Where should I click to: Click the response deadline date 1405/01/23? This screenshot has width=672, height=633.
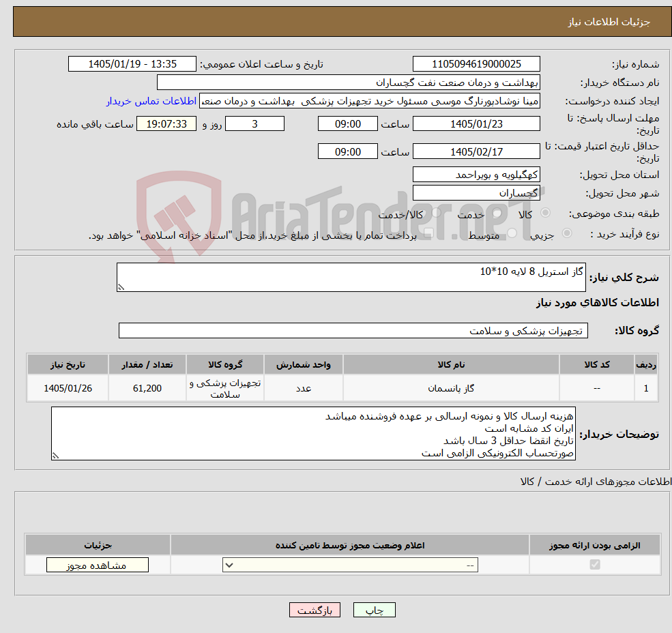(x=476, y=124)
